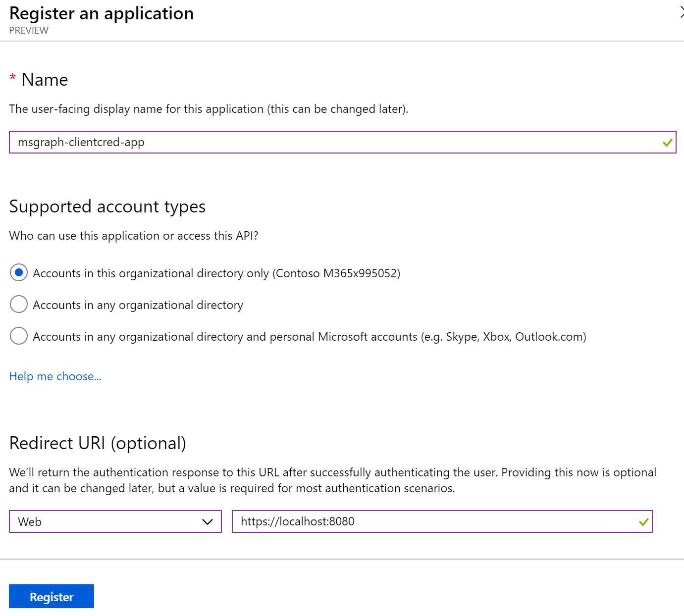The image size is (684, 616).
Task: Click the chevron arrow on the platform selector
Action: point(208,521)
